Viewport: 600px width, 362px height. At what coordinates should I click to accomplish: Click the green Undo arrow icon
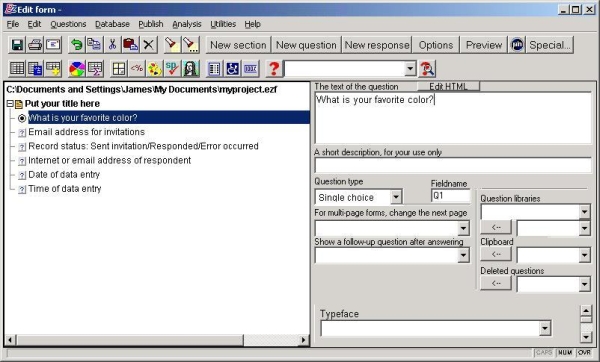[77, 45]
